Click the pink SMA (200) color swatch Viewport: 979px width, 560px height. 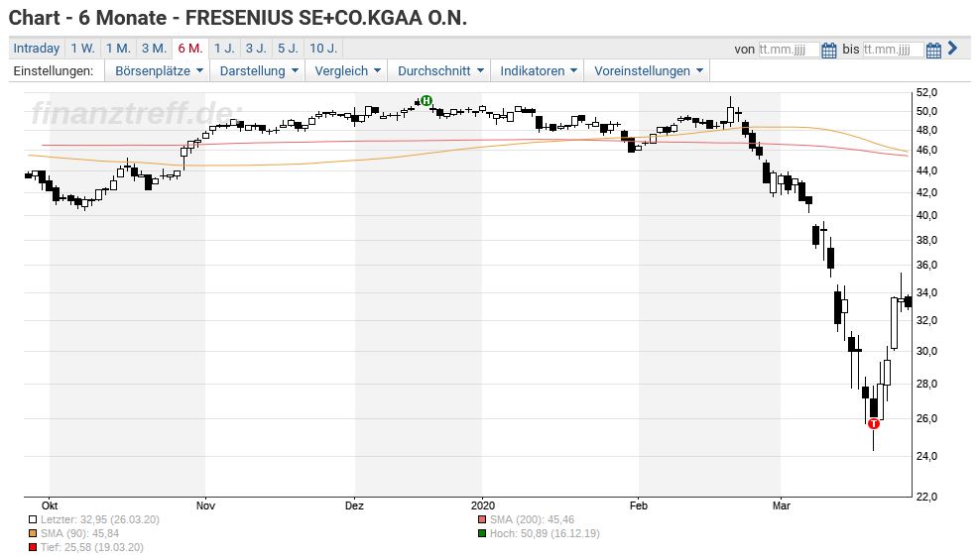point(481,519)
